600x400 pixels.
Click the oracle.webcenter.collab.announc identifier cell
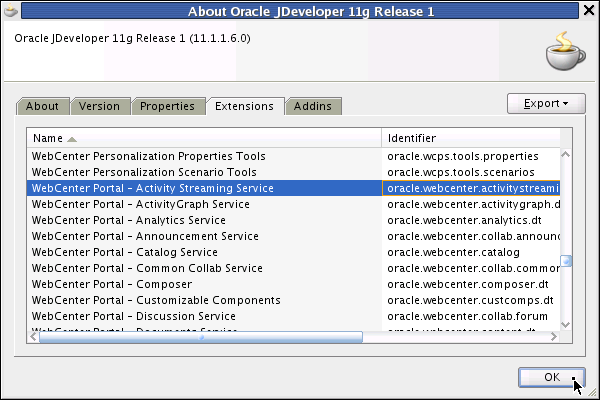click(x=471, y=236)
